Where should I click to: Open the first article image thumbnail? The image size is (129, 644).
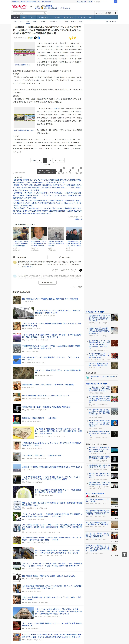click(x=24, y=52)
